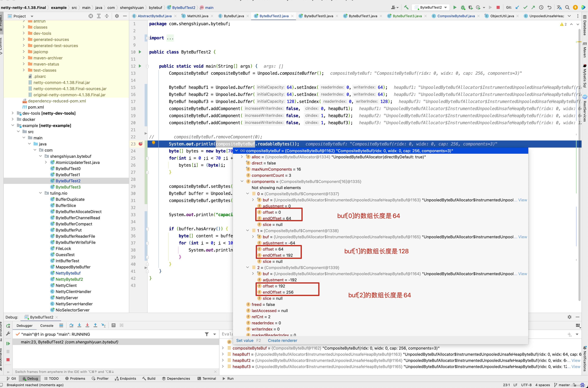Open the Console tab in the debug panel
Image resolution: width=588 pixels, height=388 pixels.
[47, 326]
